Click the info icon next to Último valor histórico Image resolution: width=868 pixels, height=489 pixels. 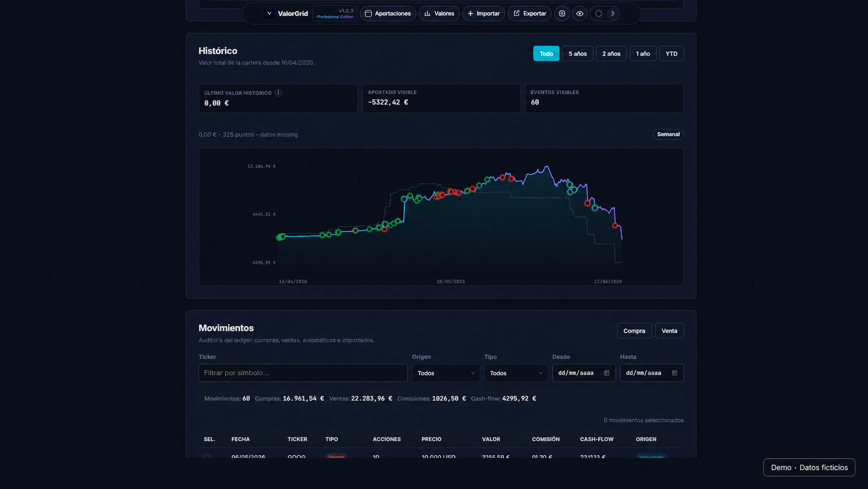[x=278, y=92]
